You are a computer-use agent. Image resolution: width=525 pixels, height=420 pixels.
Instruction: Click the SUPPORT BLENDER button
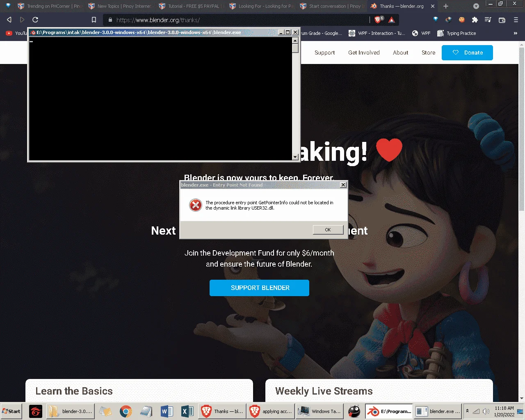259,288
